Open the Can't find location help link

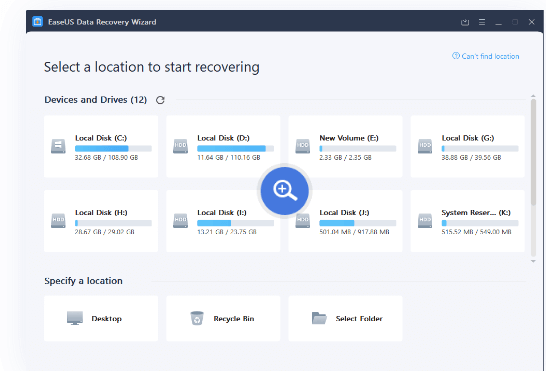click(485, 56)
